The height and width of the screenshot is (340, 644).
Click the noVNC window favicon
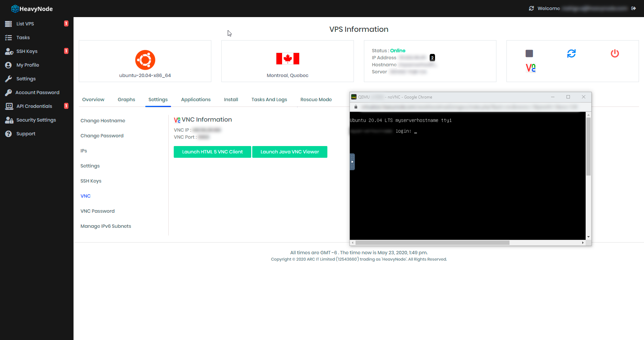pyautogui.click(x=354, y=97)
